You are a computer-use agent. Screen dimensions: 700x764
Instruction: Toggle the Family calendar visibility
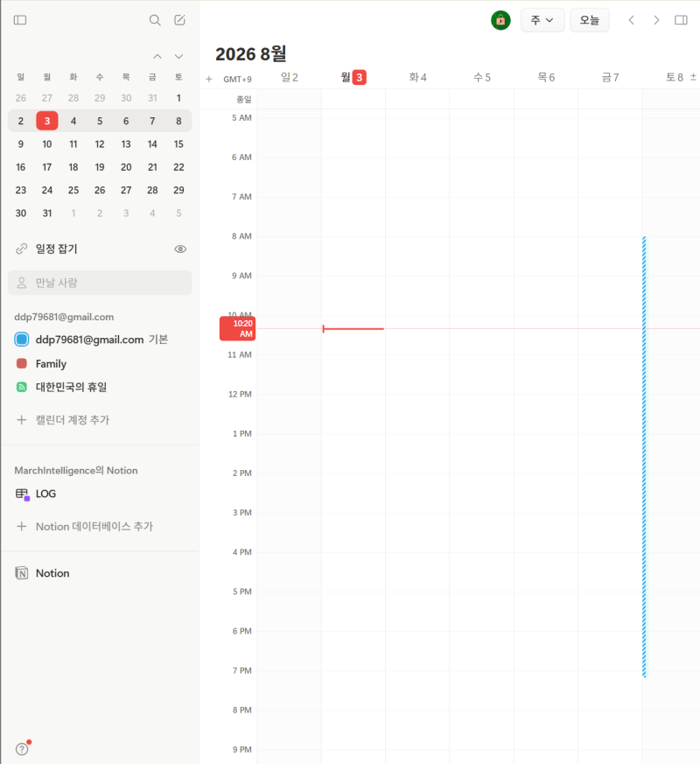click(21, 363)
